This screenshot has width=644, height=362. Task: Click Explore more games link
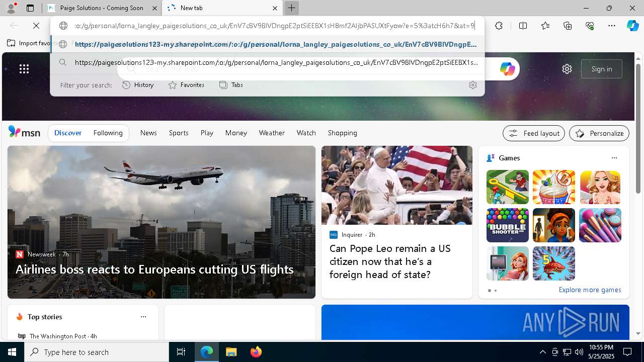[590, 290]
